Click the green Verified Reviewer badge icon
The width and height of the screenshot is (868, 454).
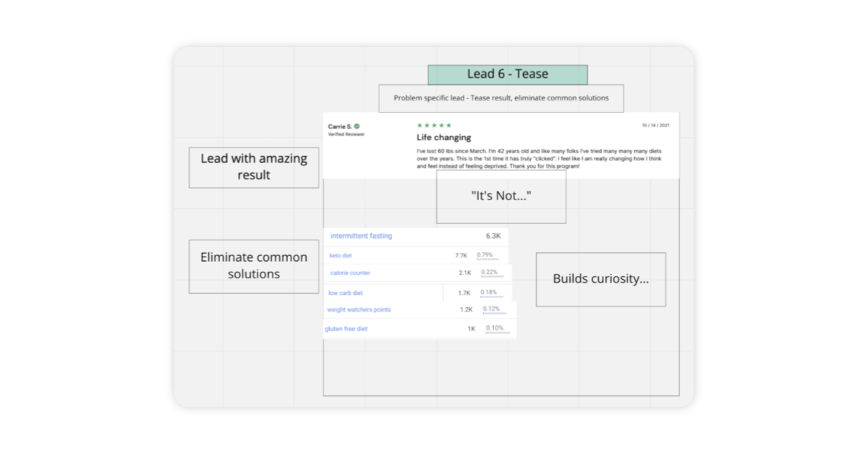pyautogui.click(x=358, y=125)
